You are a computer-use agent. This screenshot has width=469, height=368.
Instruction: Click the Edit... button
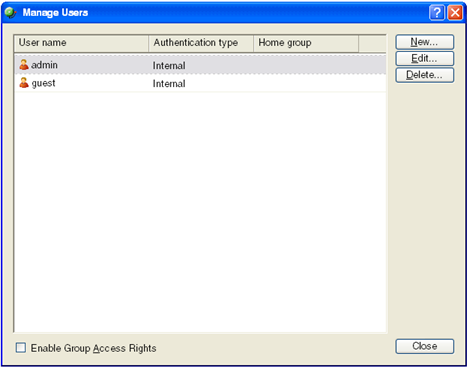pyautogui.click(x=424, y=58)
